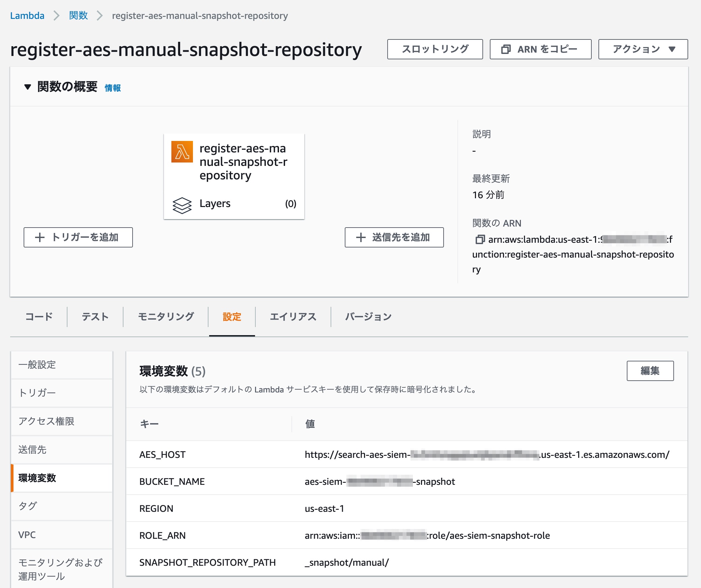This screenshot has height=588, width=701.
Task: Click the REGION key cell
Action: tap(156, 508)
